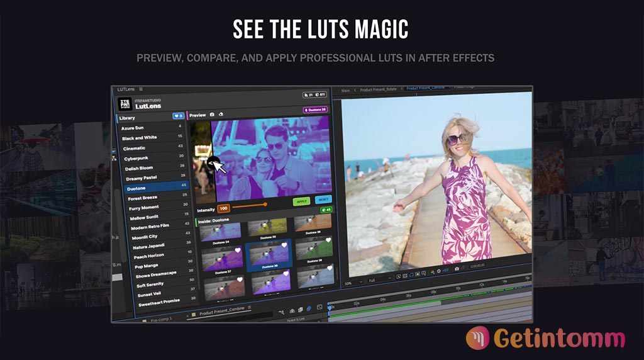Select the orange Duotone 36 thumbnail
Viewport: 644px width, 360px height.
coord(313,223)
